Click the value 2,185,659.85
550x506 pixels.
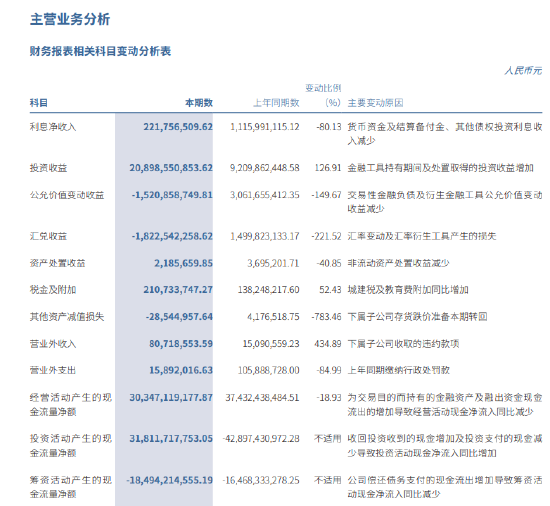(x=183, y=263)
